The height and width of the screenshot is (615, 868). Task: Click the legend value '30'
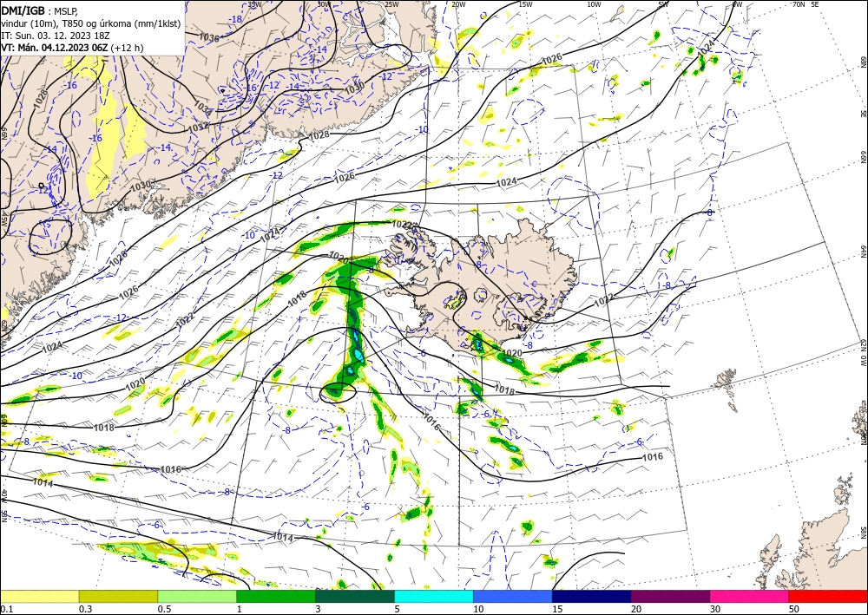coord(715,609)
